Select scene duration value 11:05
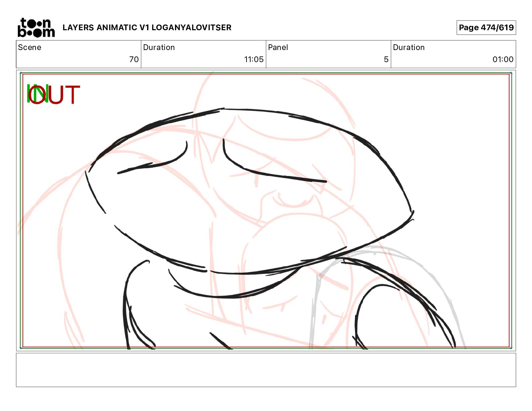Viewport: 532px width, 411px height. tap(254, 59)
